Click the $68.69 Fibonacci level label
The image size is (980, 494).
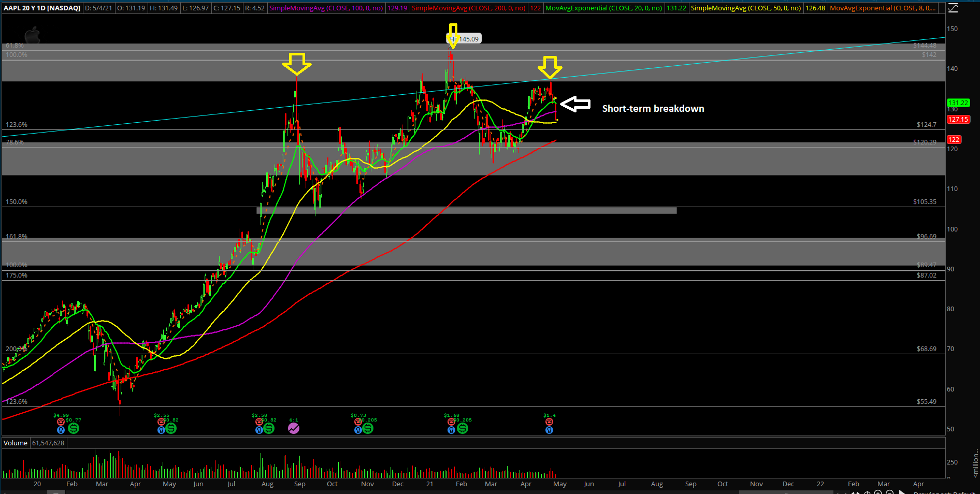pyautogui.click(x=927, y=348)
